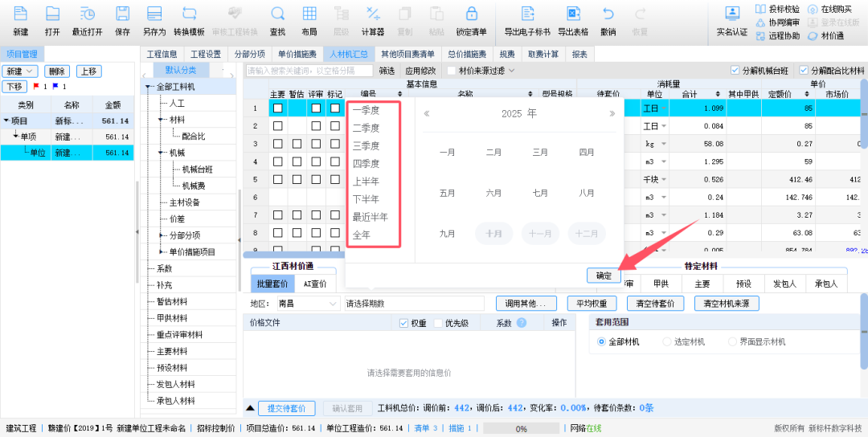Open the 地区 南昌 dropdown
This screenshot has height=437, width=868.
click(x=309, y=304)
